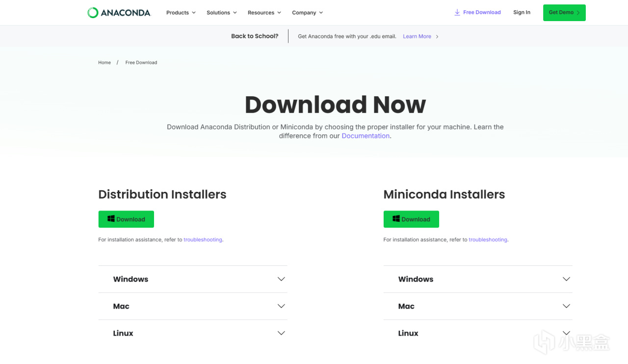
Task: Click the arrow next to Learn More
Action: pyautogui.click(x=437, y=37)
